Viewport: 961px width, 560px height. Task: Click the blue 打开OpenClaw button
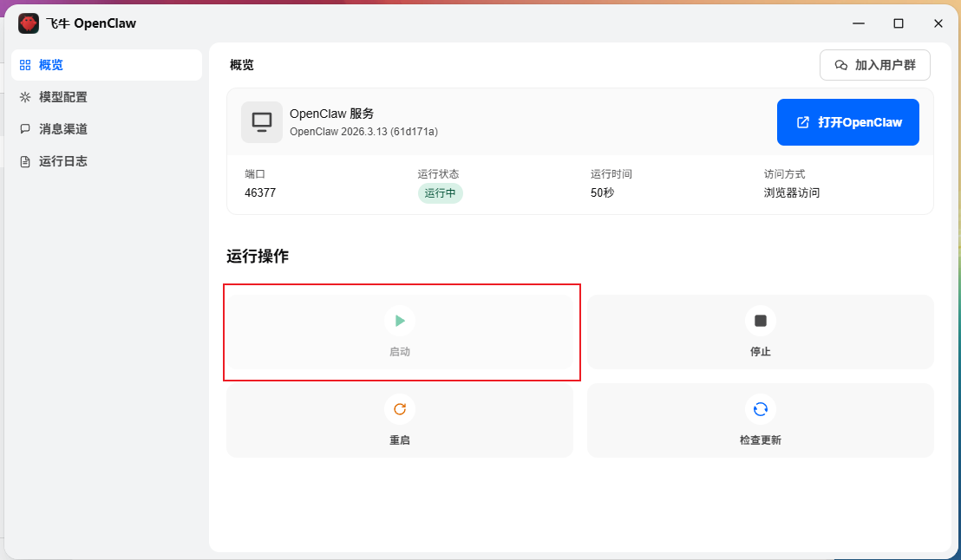click(847, 122)
